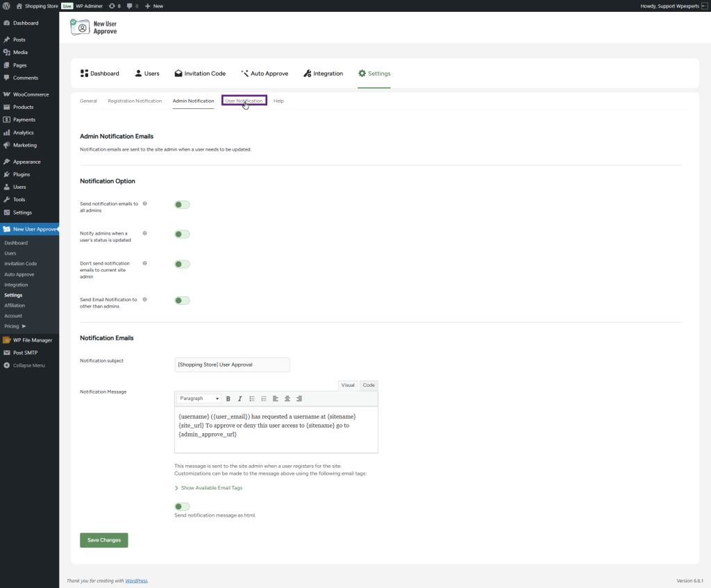The image size is (711, 588).
Task: Click the Marketing megaphone icon
Action: [x=7, y=145]
